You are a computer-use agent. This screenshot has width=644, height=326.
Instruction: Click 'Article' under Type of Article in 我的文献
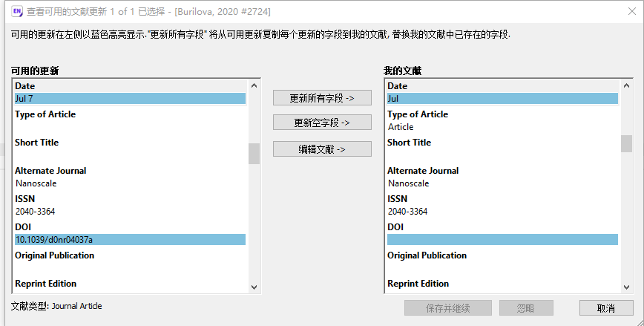401,127
